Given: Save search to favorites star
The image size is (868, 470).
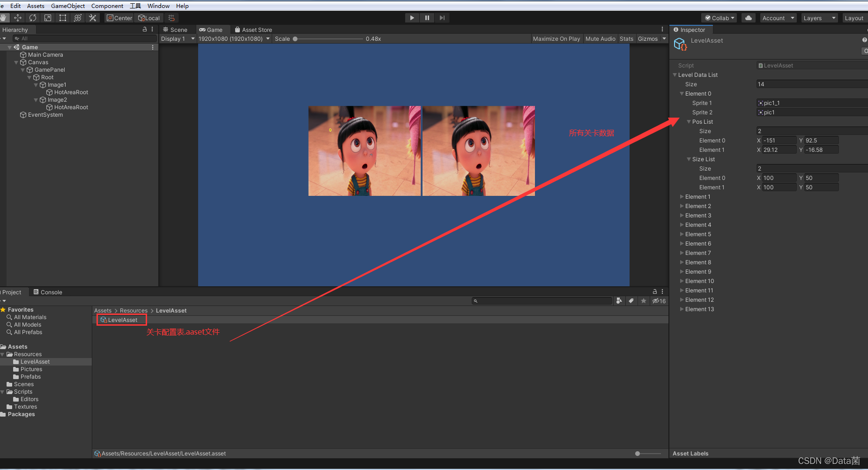Looking at the screenshot, I should (644, 301).
